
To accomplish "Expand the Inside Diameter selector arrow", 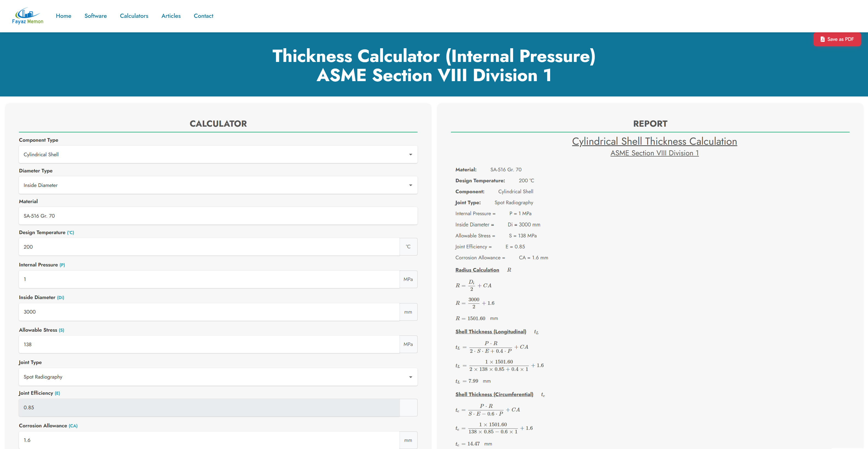I will (410, 185).
